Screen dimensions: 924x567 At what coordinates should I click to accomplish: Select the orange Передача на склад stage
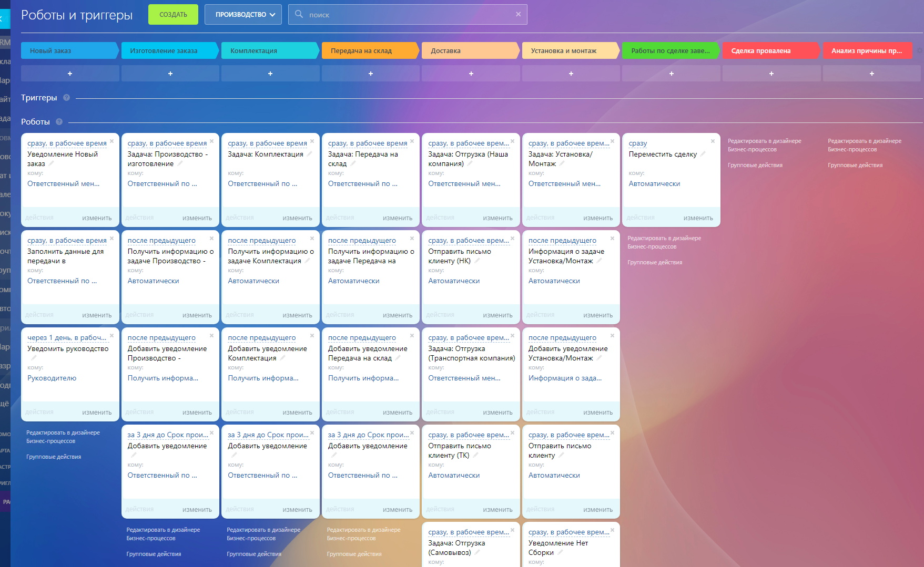pyautogui.click(x=370, y=50)
